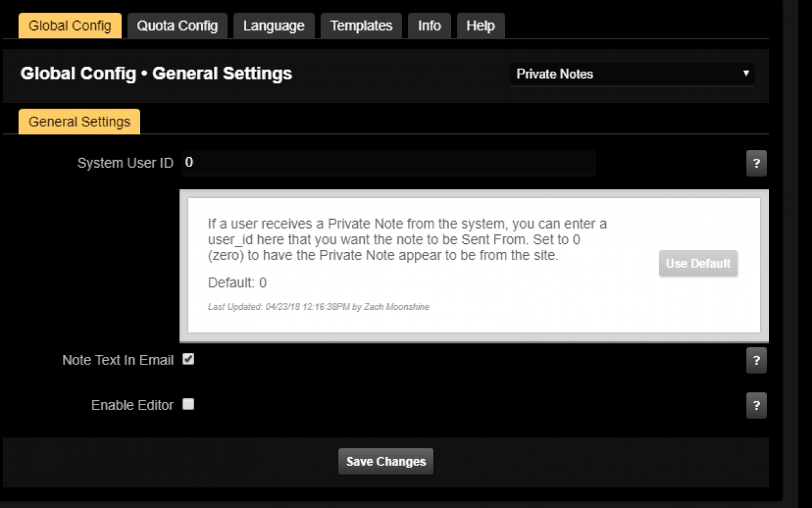812x508 pixels.
Task: Uncheck the Note Text In Email checkbox
Action: point(188,359)
